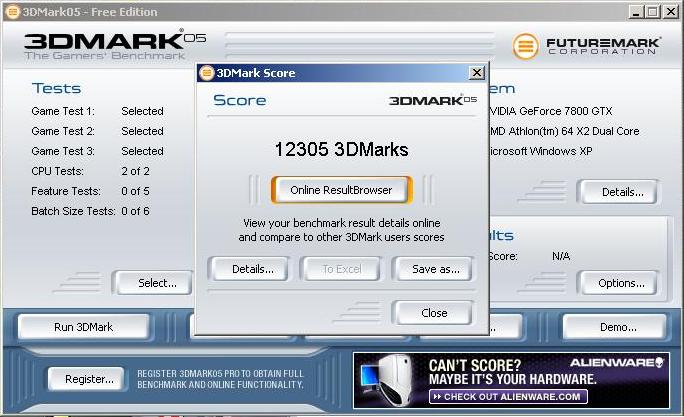Image resolution: width=684 pixels, height=417 pixels.
Task: Click the CPU Tests label
Action: click(57, 171)
